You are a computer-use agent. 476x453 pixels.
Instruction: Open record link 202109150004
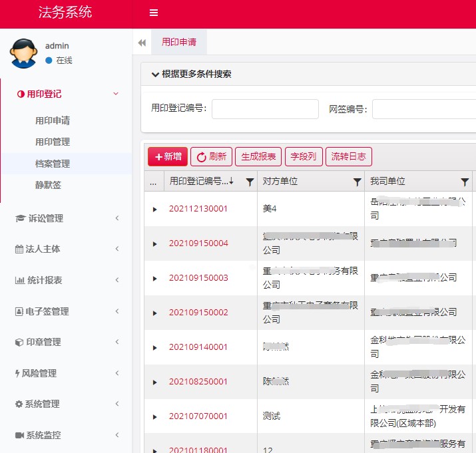pyautogui.click(x=198, y=243)
